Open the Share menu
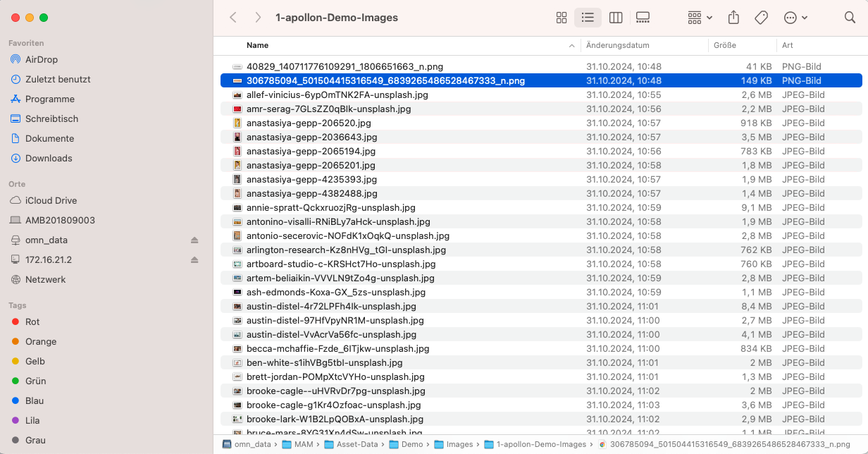This screenshot has width=868, height=454. pos(733,18)
